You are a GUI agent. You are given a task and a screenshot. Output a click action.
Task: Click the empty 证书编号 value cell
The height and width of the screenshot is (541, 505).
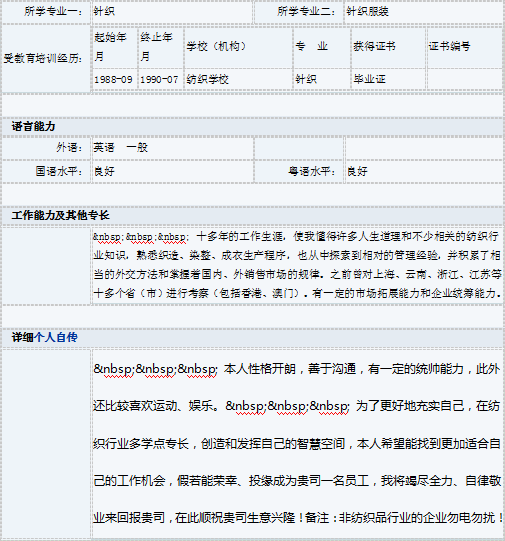[x=464, y=79]
